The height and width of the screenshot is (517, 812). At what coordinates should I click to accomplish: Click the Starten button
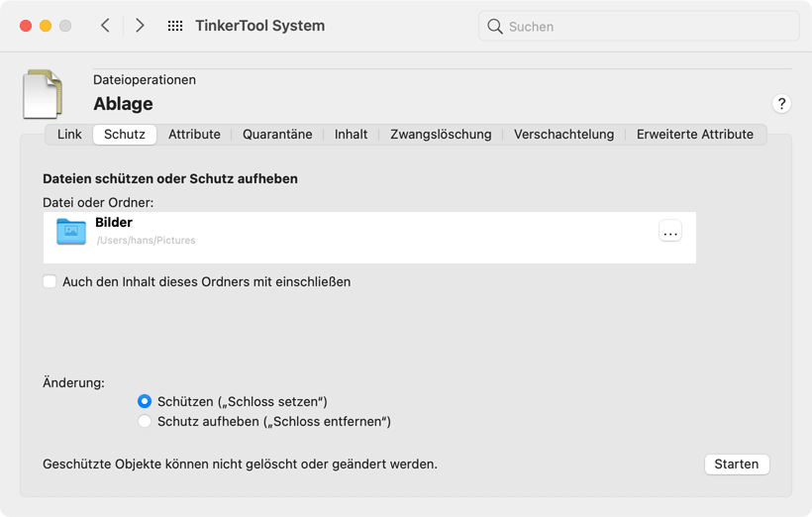point(737,465)
